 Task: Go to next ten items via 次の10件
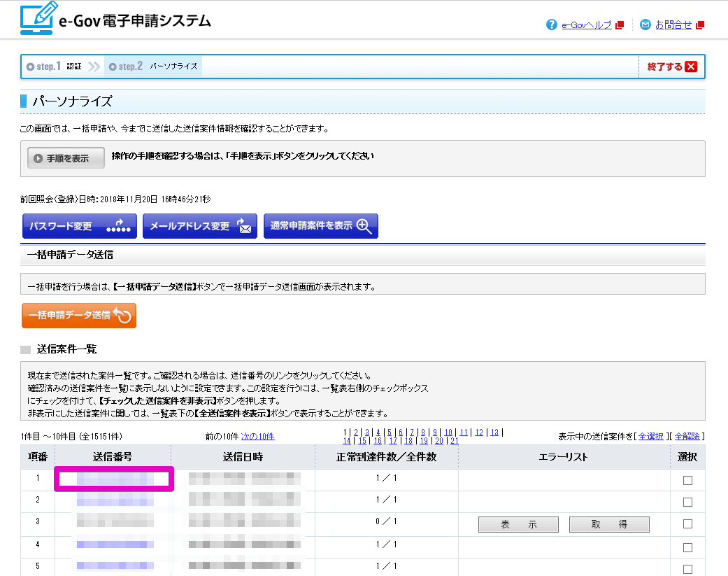pyautogui.click(x=257, y=437)
